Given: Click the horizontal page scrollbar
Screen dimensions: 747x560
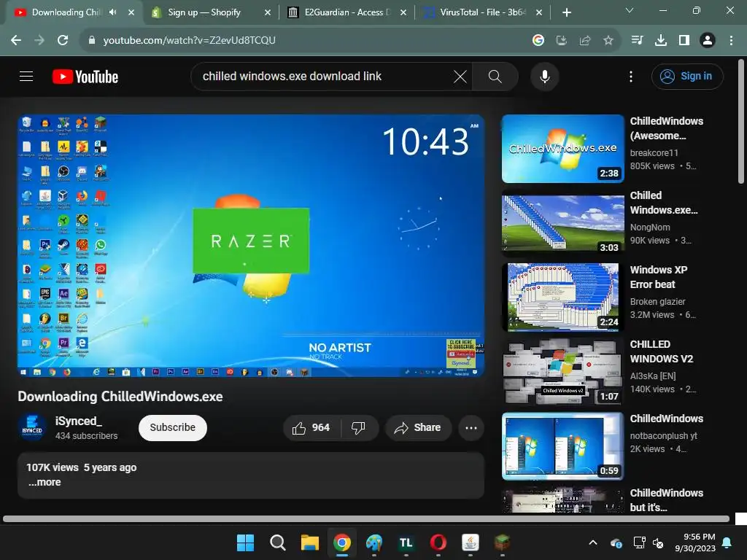Looking at the screenshot, I should (x=366, y=518).
